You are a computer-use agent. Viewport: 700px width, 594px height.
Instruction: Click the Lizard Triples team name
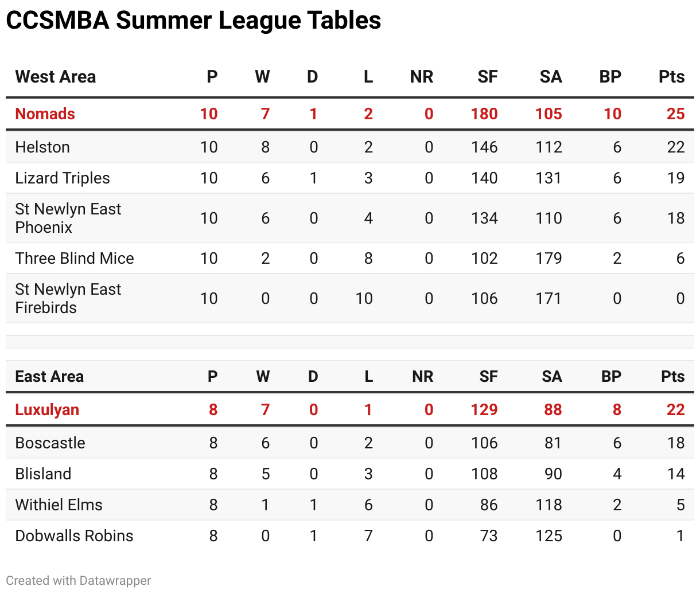63,178
